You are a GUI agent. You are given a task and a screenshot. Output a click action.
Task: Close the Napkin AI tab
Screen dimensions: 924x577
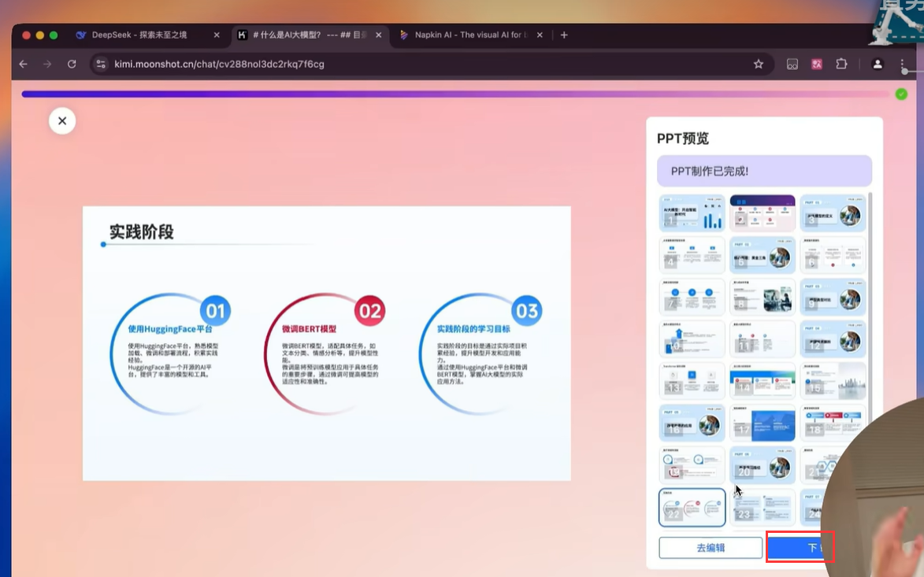(540, 35)
